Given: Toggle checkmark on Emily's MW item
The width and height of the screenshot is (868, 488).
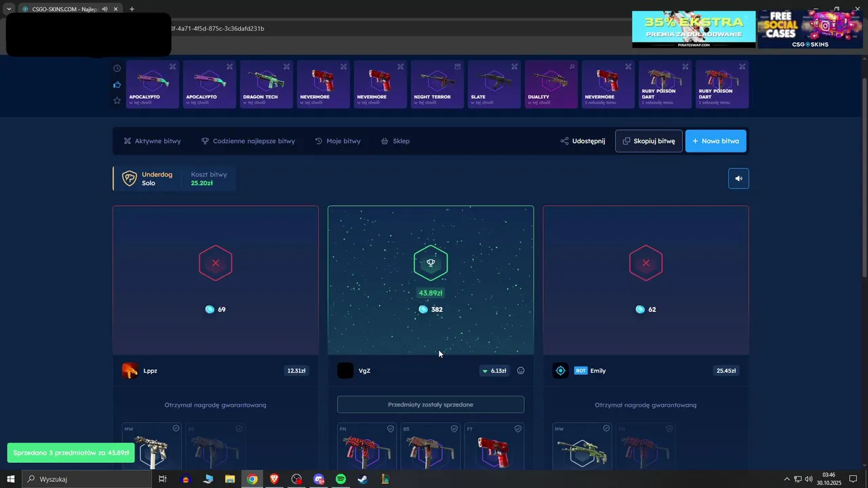Looking at the screenshot, I should point(606,428).
